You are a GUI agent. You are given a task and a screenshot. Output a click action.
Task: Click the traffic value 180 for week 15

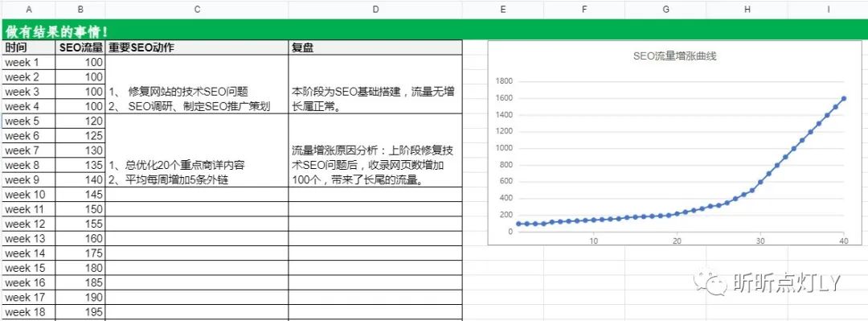click(x=81, y=269)
